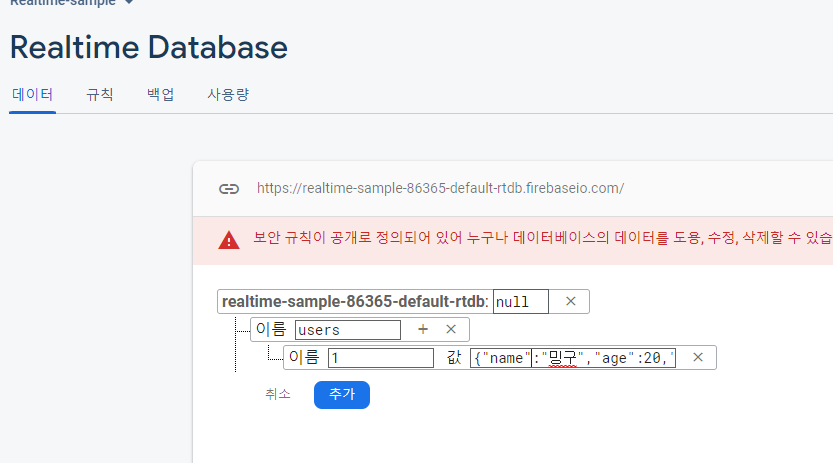Open the 사용량 tab
The height and width of the screenshot is (463, 833).
pos(228,95)
